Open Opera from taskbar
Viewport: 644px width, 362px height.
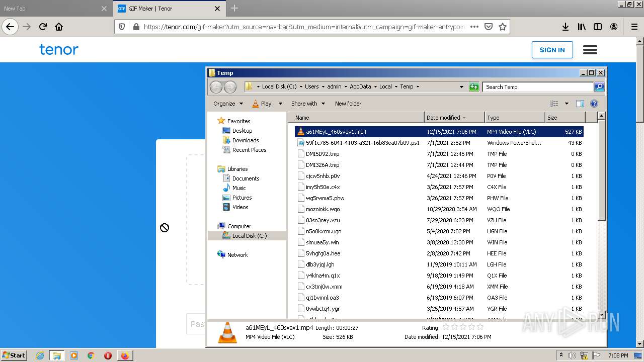(108, 355)
